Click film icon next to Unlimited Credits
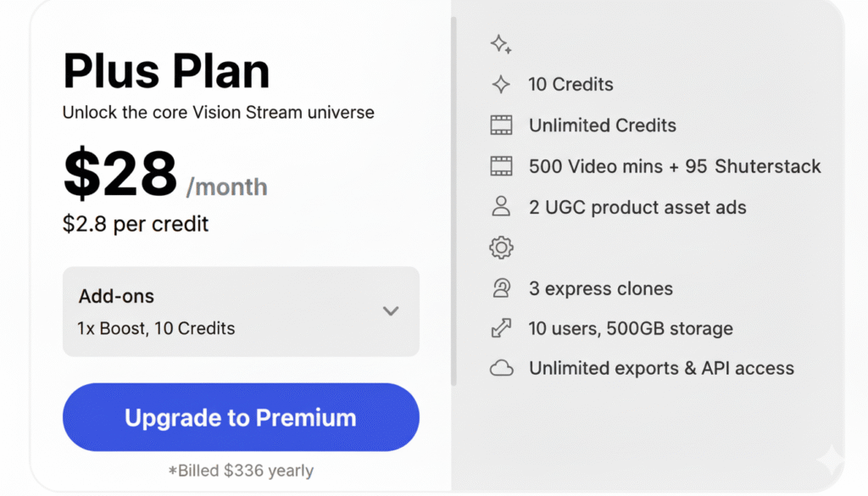Screen dimensions: 868x496 [501, 125]
